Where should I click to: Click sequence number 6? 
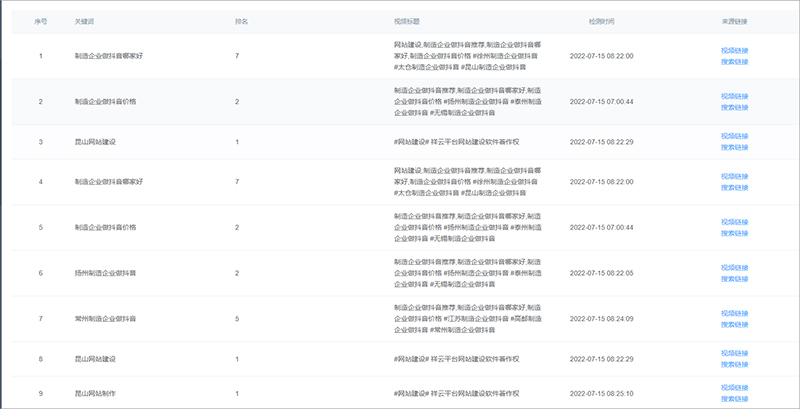click(x=41, y=273)
